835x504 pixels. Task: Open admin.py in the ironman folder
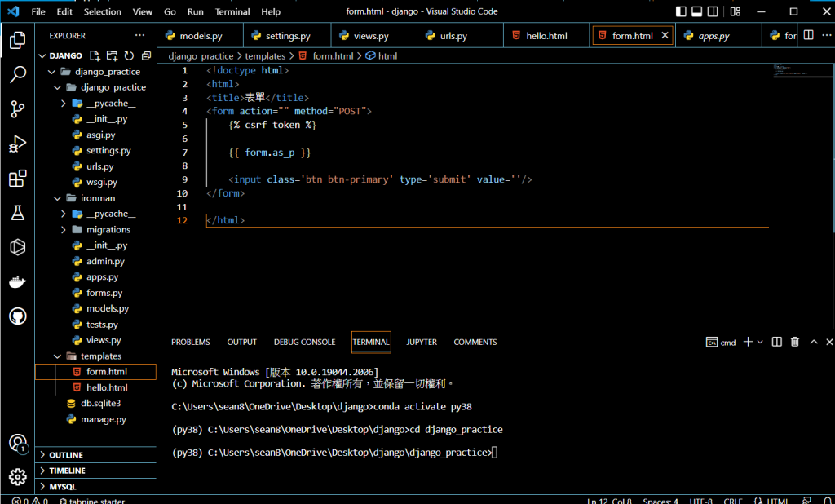coord(96,261)
